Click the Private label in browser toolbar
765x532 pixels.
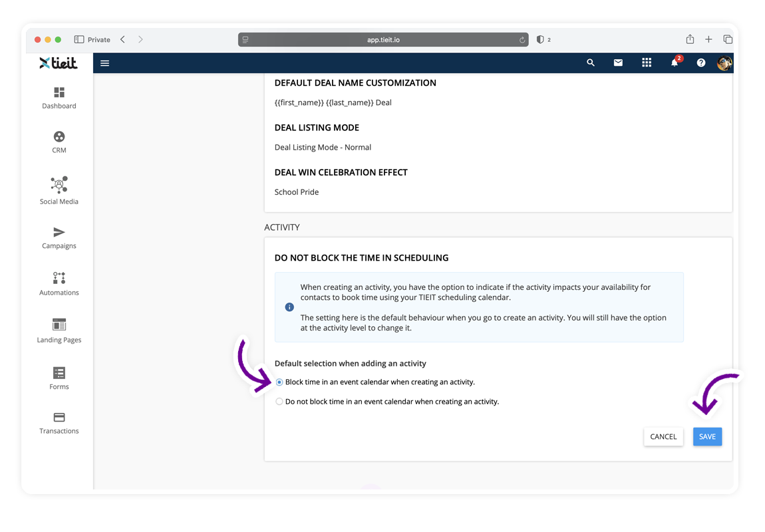99,40
